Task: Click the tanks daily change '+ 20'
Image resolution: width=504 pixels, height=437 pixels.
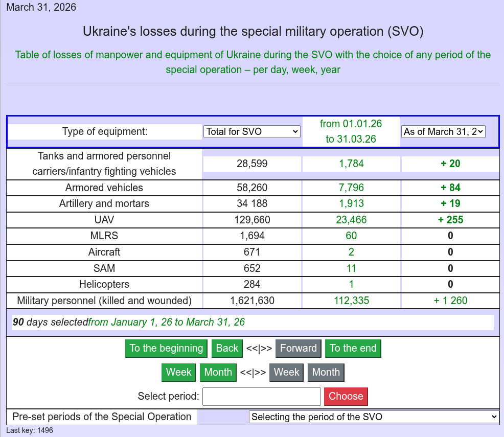Action: click(x=450, y=164)
